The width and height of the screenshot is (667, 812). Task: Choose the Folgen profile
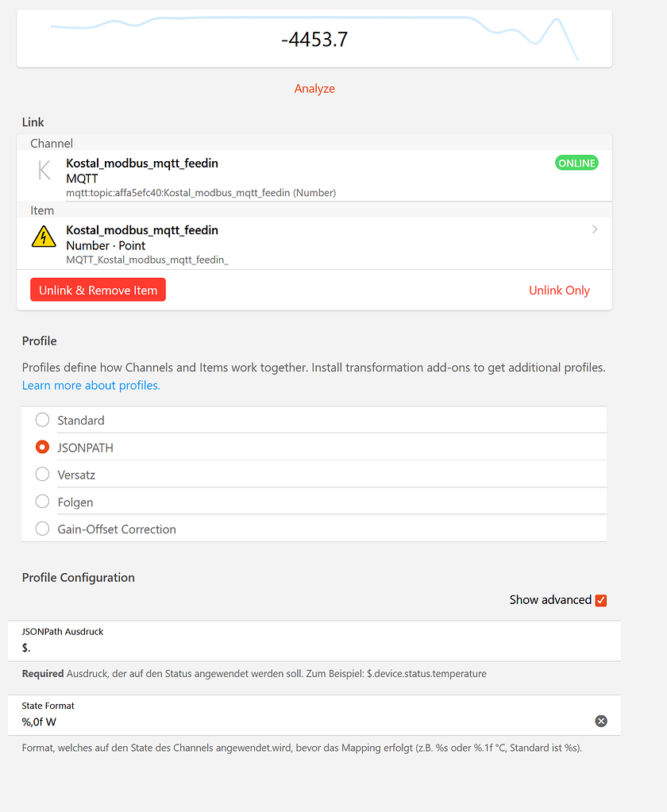point(42,501)
